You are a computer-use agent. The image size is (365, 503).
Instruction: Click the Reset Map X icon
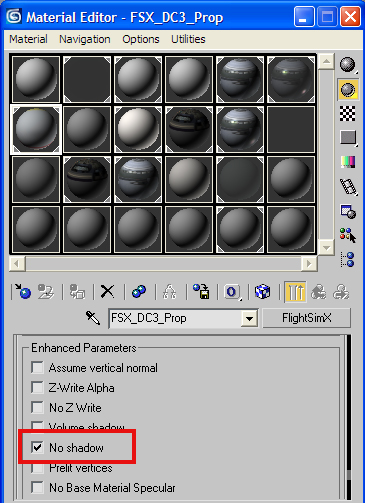point(107,292)
